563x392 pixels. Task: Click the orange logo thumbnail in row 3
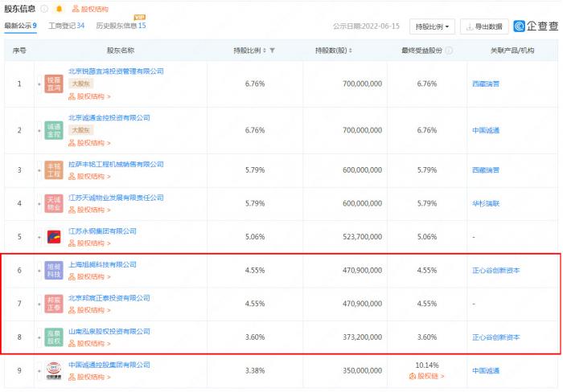54,170
